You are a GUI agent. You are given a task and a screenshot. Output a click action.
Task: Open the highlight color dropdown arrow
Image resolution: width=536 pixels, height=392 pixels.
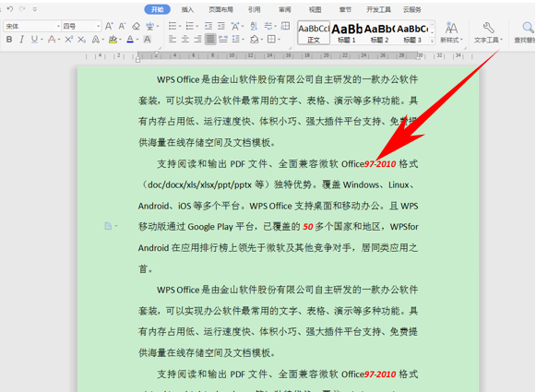click(120, 40)
